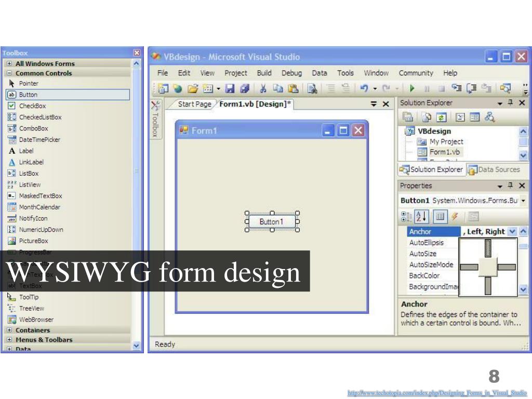
Task: Select the CheckBox control in Toolbox
Action: [x=32, y=106]
